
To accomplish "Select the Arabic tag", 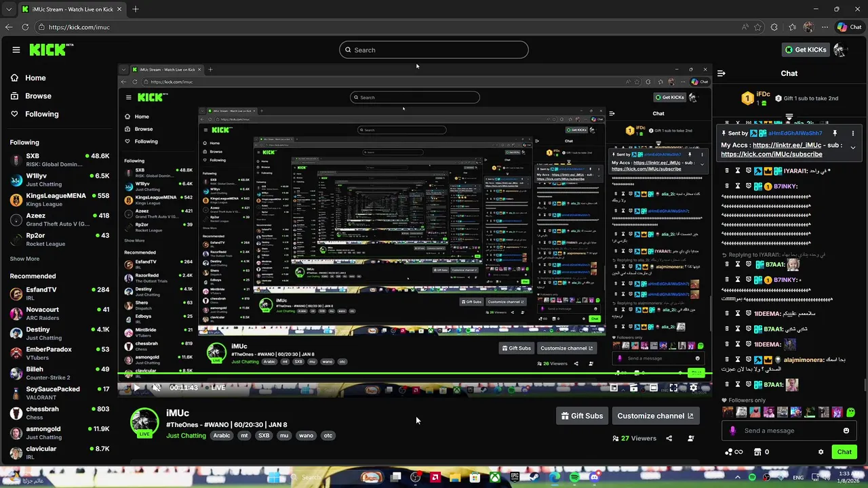I will point(222,436).
